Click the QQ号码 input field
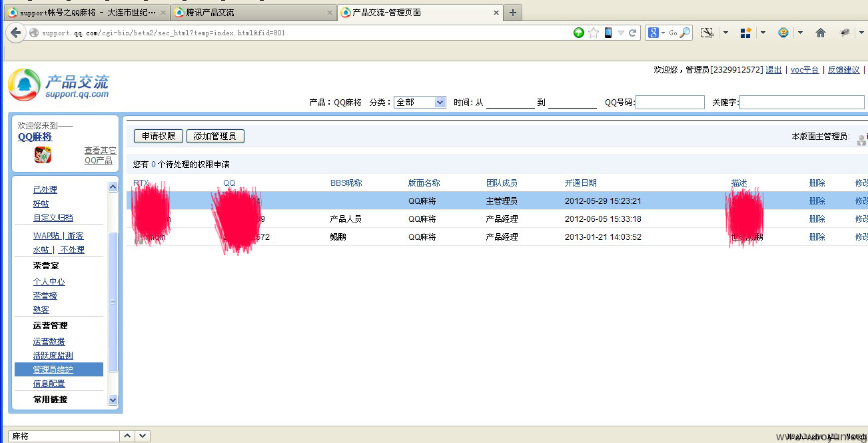The height and width of the screenshot is (443, 868). coord(670,102)
